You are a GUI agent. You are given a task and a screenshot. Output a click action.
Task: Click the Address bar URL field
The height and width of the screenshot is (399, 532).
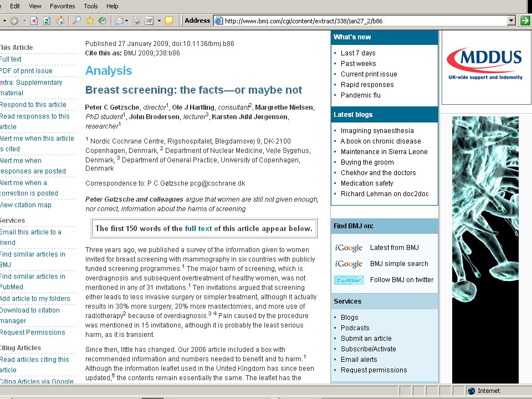click(x=365, y=21)
